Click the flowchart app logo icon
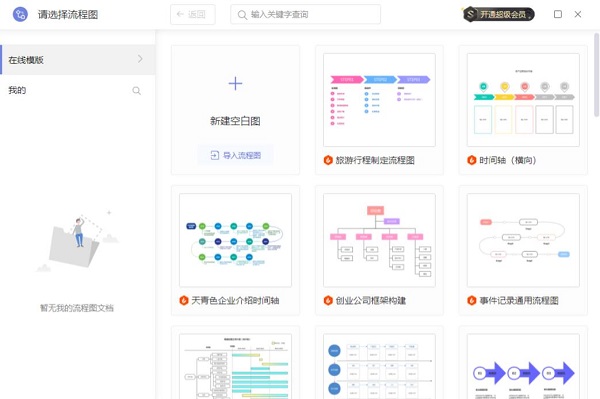The width and height of the screenshot is (600, 399). 20,15
